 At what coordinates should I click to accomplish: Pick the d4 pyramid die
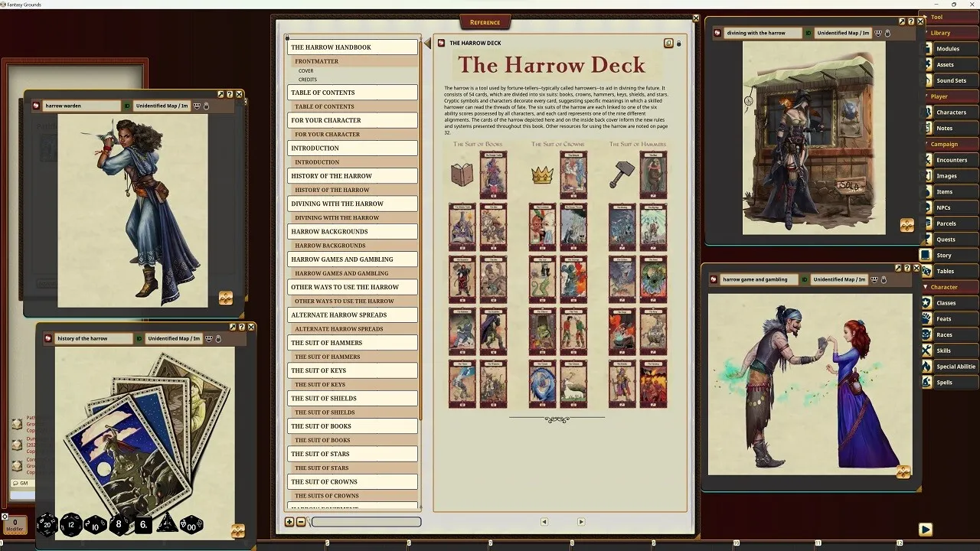166,523
